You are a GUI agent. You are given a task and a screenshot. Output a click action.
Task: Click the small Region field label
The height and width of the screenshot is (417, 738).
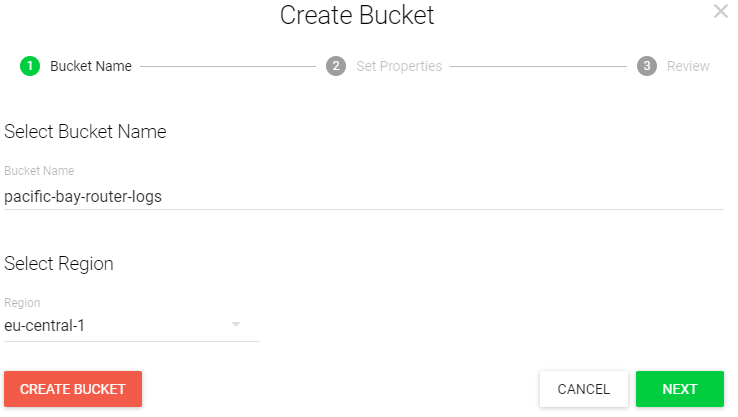(22, 303)
